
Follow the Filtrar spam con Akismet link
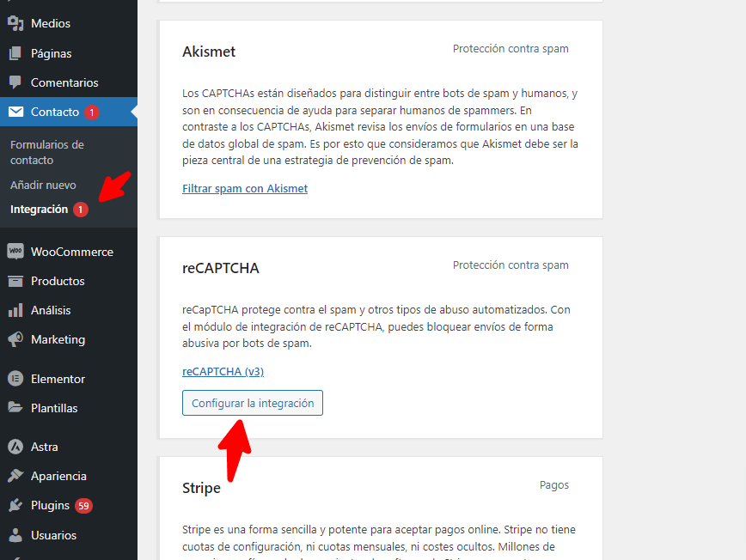[245, 188]
